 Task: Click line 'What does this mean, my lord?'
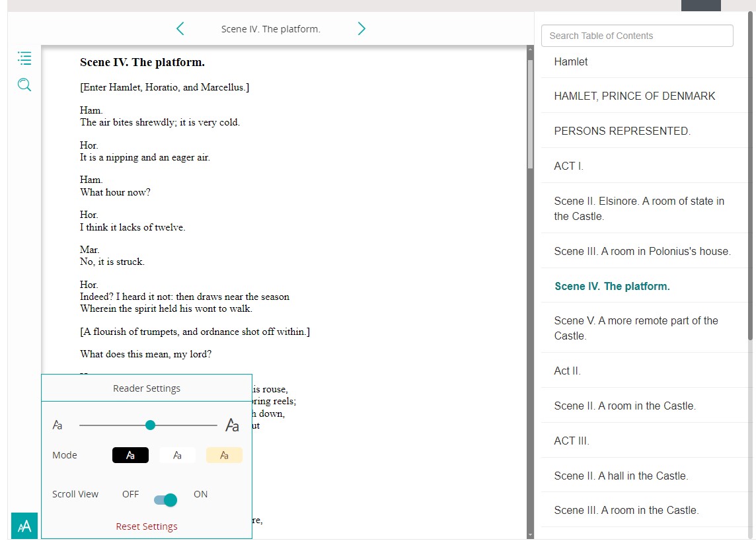tap(145, 354)
